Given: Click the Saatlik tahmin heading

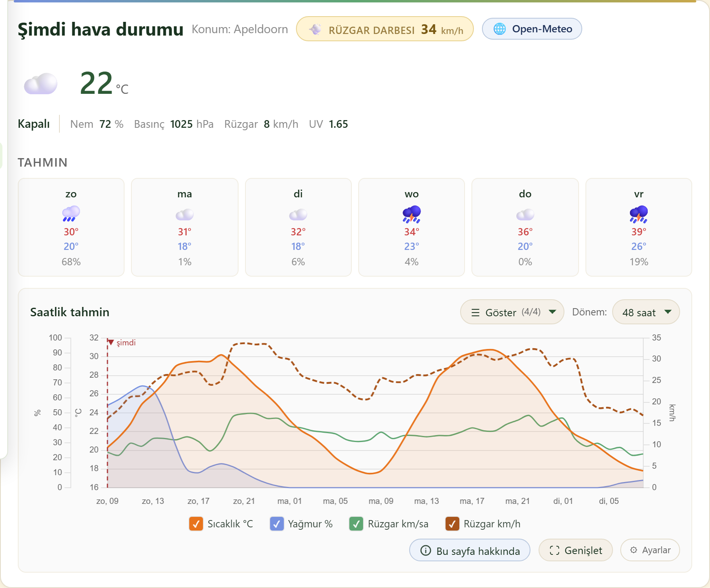Looking at the screenshot, I should tap(70, 312).
